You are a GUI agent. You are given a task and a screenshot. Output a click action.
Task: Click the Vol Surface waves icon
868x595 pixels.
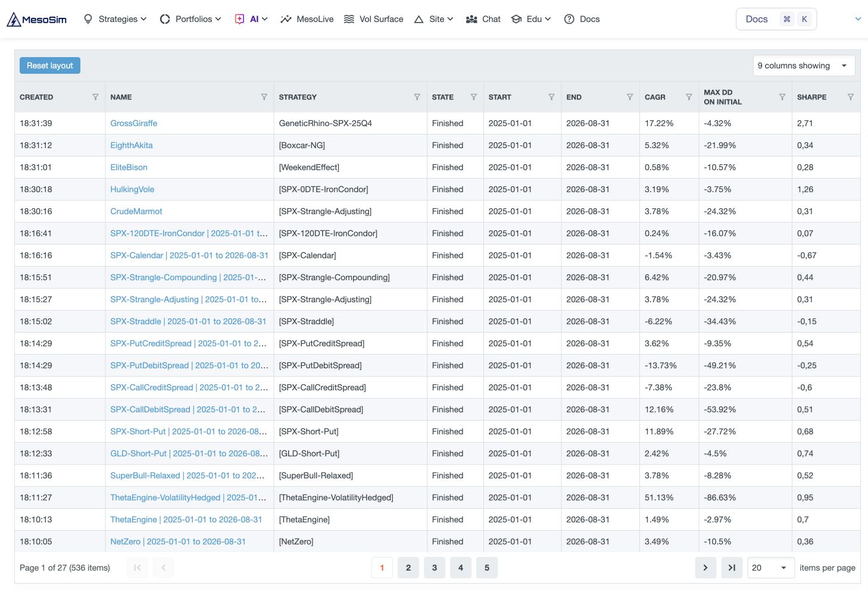pos(349,19)
